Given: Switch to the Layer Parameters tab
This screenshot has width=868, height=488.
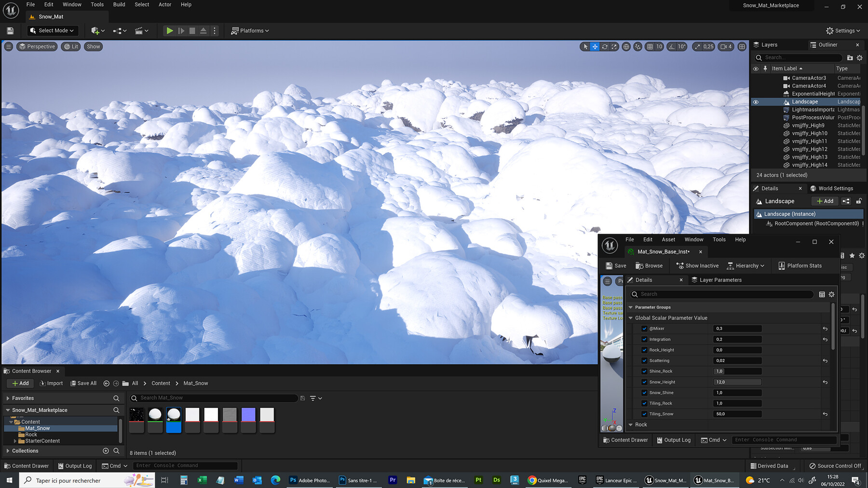Looking at the screenshot, I should click(717, 279).
